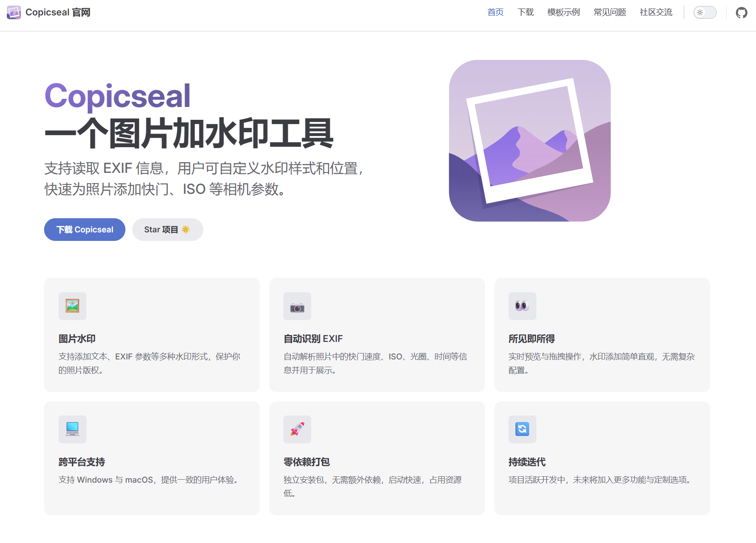Click the Copicseal logo icon in header
The image size is (756, 543).
(x=14, y=12)
